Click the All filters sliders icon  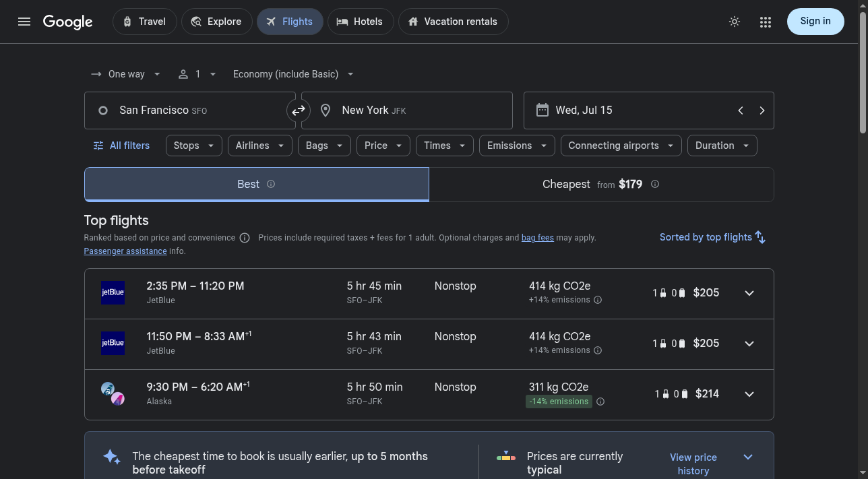point(98,146)
